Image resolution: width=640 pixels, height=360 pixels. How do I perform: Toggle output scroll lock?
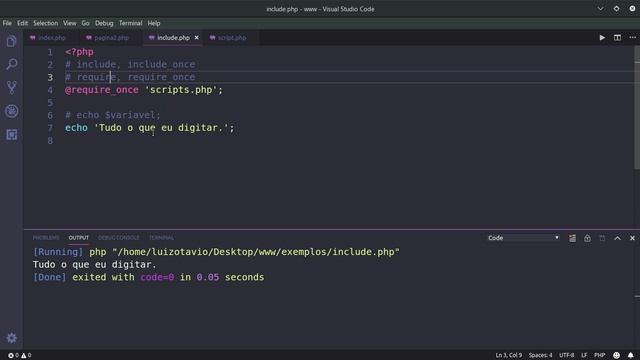tap(587, 238)
